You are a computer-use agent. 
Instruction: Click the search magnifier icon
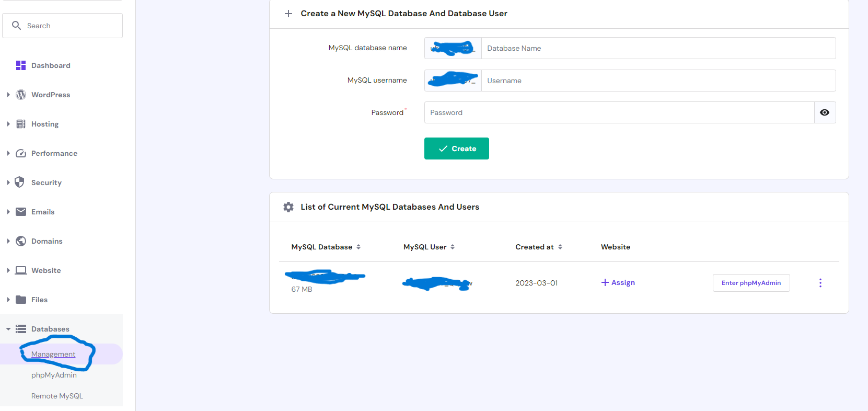click(x=16, y=25)
